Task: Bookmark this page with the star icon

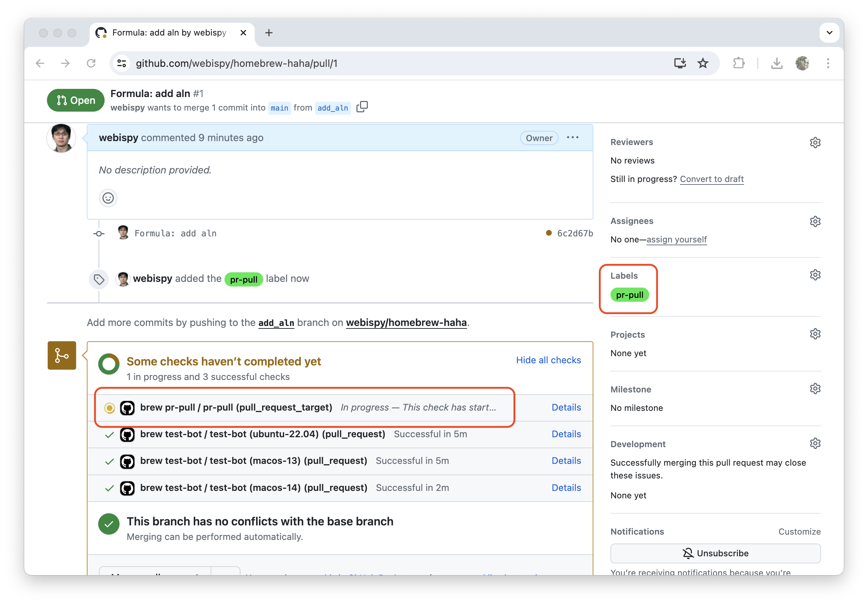Action: point(703,63)
